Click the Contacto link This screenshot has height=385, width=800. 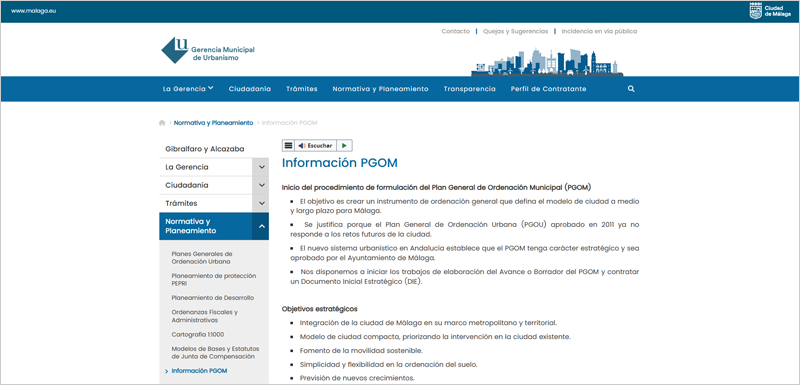tap(456, 31)
